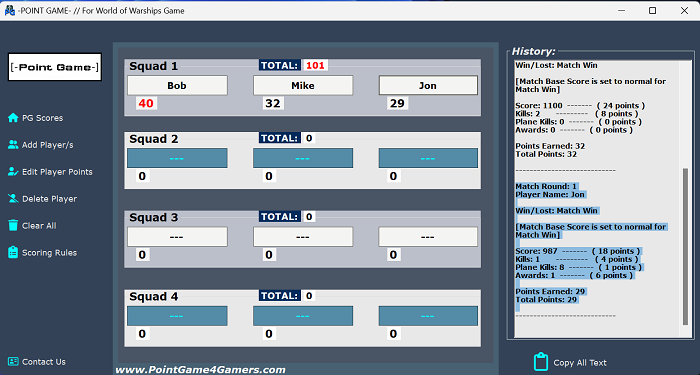Image resolution: width=700 pixels, height=375 pixels.
Task: Click 'Score: 987' line in History
Action: click(578, 251)
